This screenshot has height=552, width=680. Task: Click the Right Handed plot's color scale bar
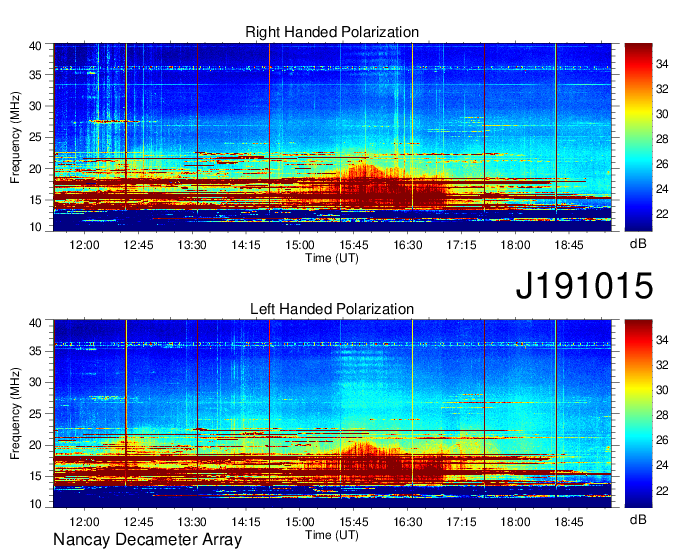click(x=638, y=137)
